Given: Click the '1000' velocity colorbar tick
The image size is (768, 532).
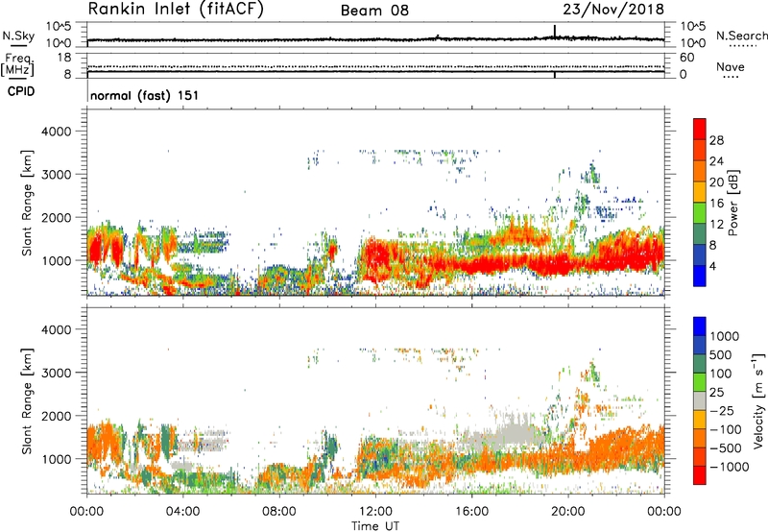Looking at the screenshot, I should coord(725,336).
